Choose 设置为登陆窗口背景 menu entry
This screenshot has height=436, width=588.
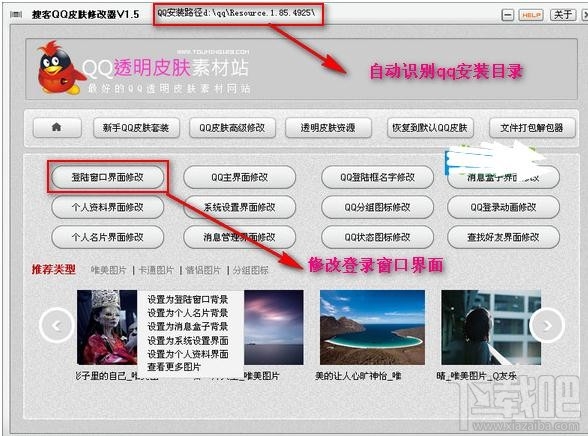click(x=188, y=300)
